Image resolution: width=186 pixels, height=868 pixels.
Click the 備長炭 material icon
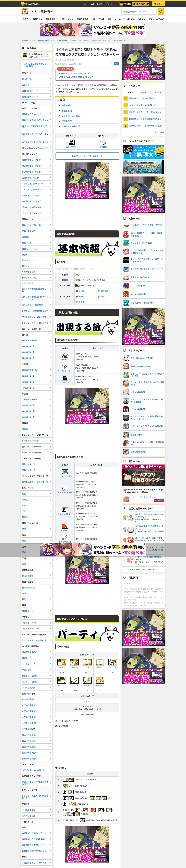pos(77,297)
